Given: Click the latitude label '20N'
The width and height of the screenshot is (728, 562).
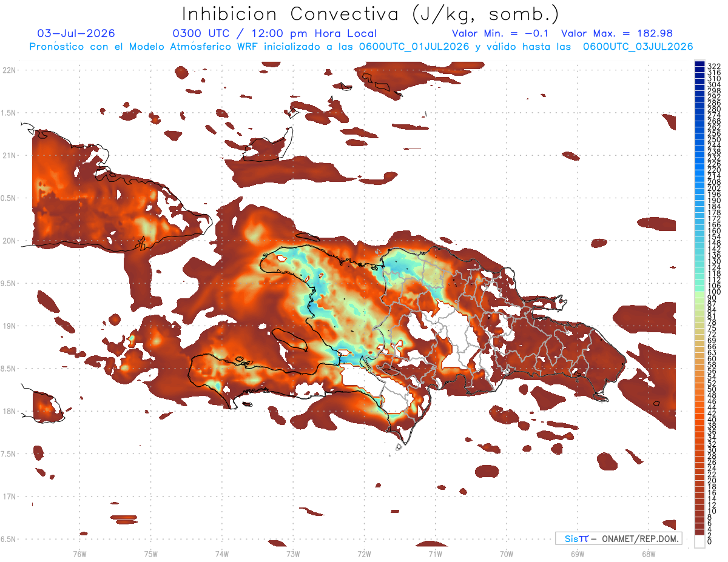Looking at the screenshot, I should pos(8,241).
